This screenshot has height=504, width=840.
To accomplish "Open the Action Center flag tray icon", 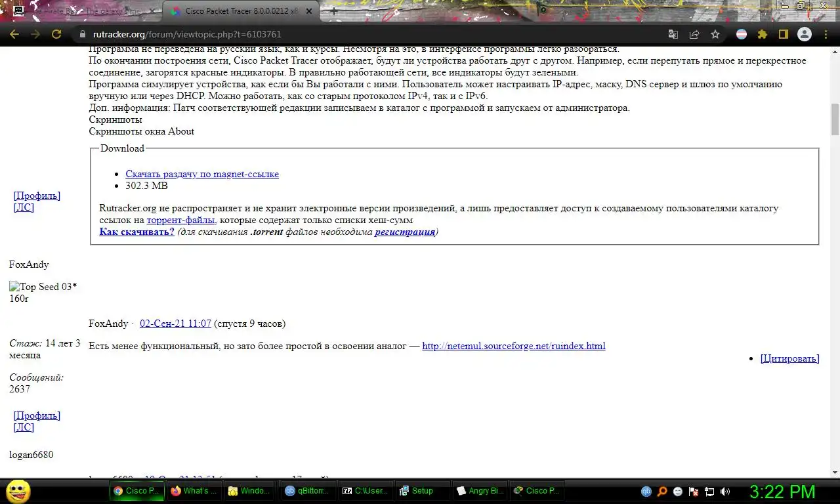I will click(694, 491).
